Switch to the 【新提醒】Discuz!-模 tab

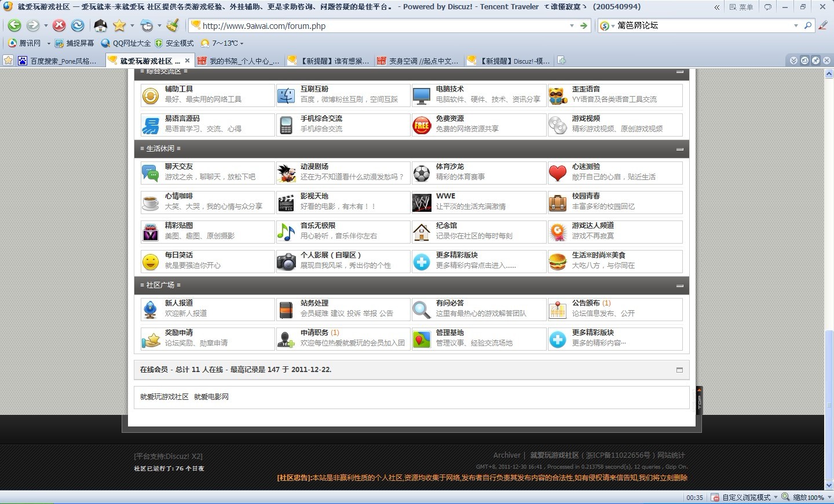pyautogui.click(x=509, y=60)
